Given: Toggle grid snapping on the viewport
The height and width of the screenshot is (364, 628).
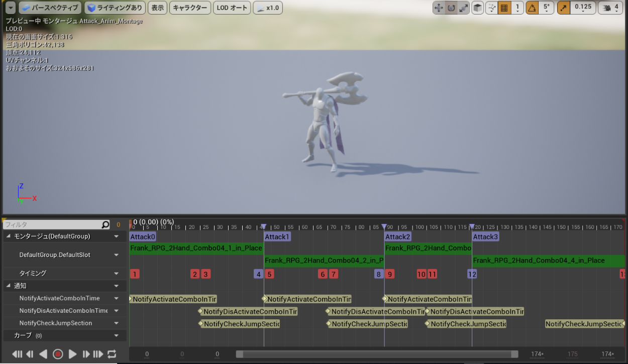Looking at the screenshot, I should tap(504, 8).
